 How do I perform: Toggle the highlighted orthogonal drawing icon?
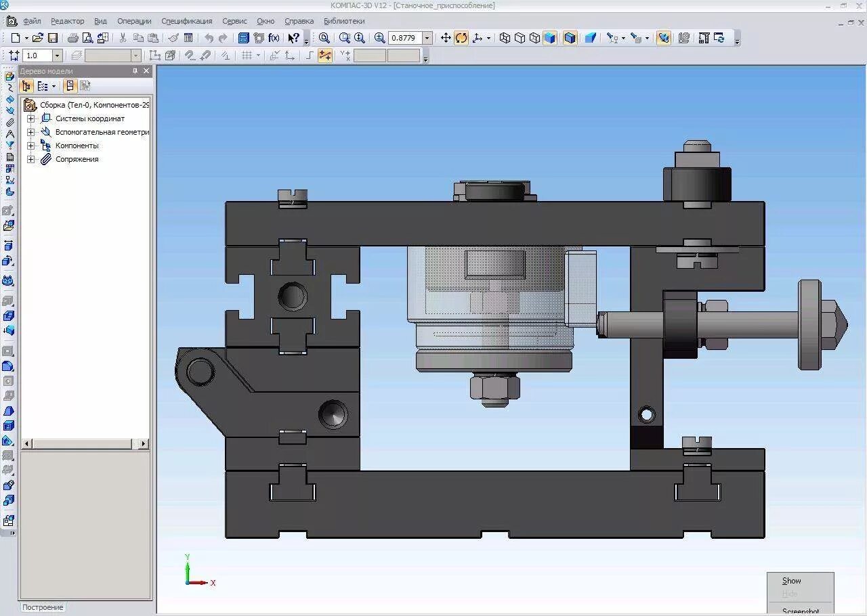click(x=325, y=56)
